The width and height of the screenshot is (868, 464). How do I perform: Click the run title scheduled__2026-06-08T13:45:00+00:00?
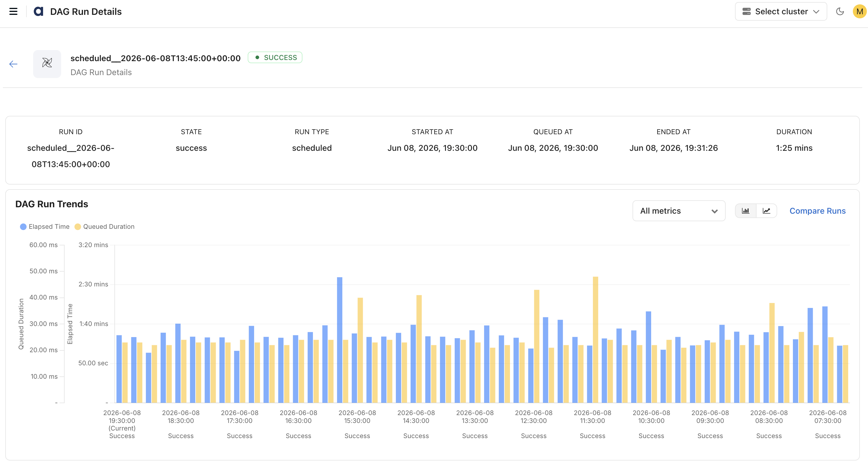tap(155, 58)
